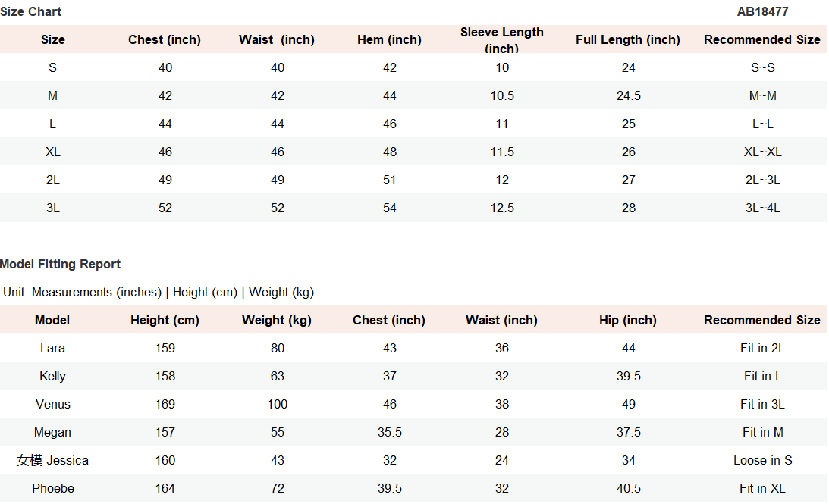The width and height of the screenshot is (829, 504).
Task: Select the AB18477 product code
Action: (762, 12)
